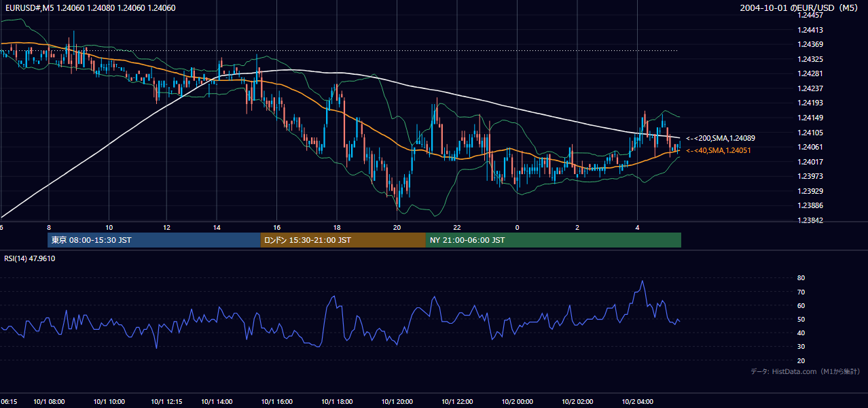
Task: Click the price axis value 1.24061
Action: (x=812, y=147)
